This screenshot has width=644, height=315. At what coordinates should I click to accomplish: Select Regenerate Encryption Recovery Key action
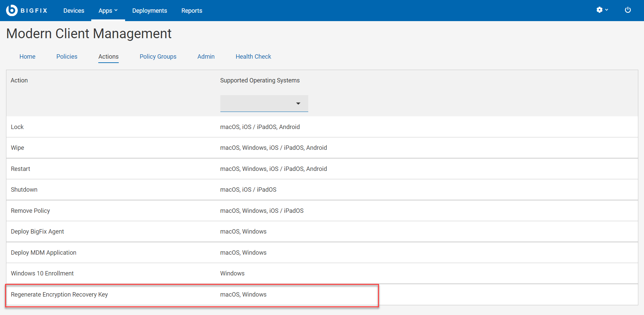click(59, 295)
